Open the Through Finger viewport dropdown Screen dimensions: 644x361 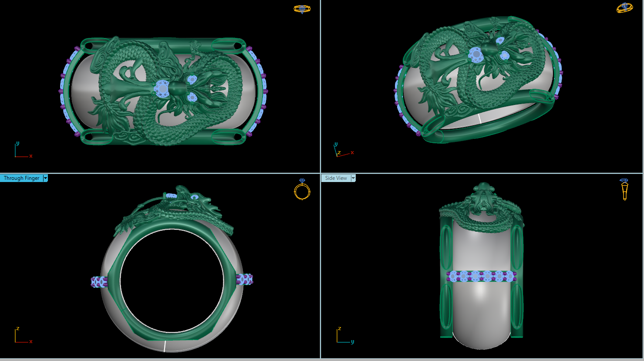[44, 178]
